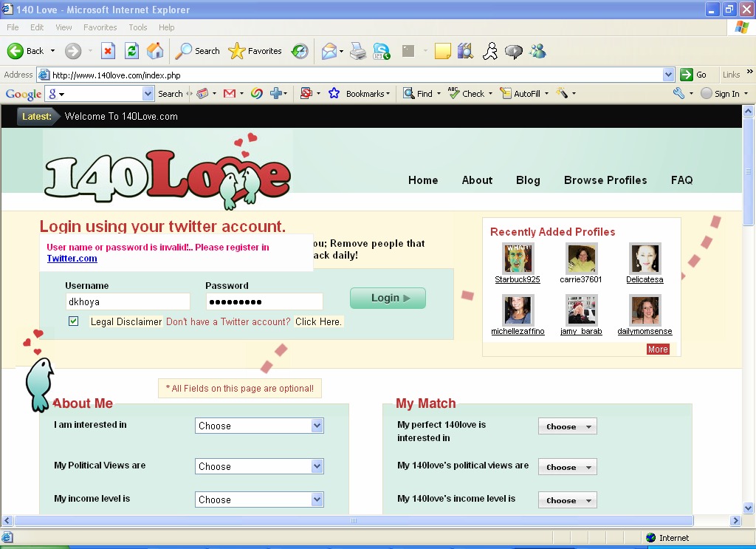Click the highlighter pen icon
756x549 pixels.
pyautogui.click(x=562, y=93)
